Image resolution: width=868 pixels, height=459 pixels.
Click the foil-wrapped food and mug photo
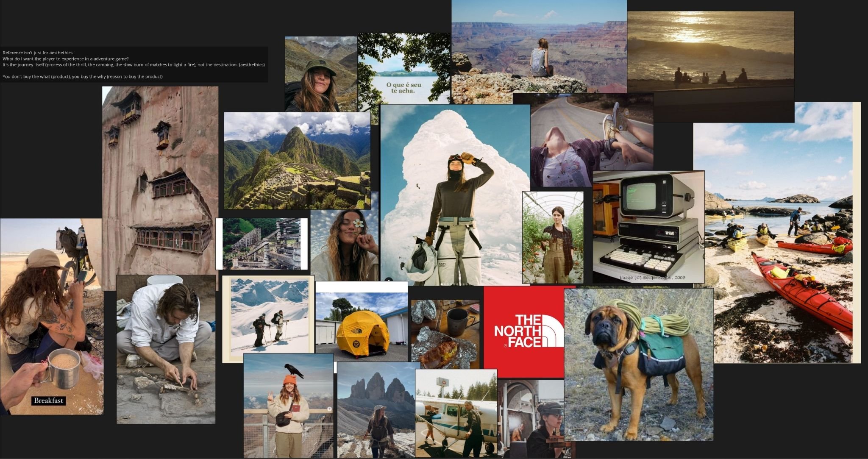click(x=445, y=334)
